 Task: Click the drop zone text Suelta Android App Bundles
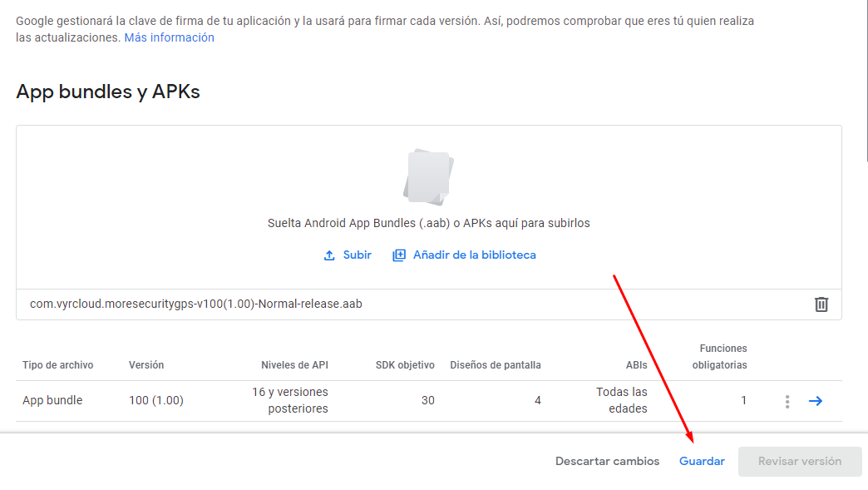pos(428,223)
